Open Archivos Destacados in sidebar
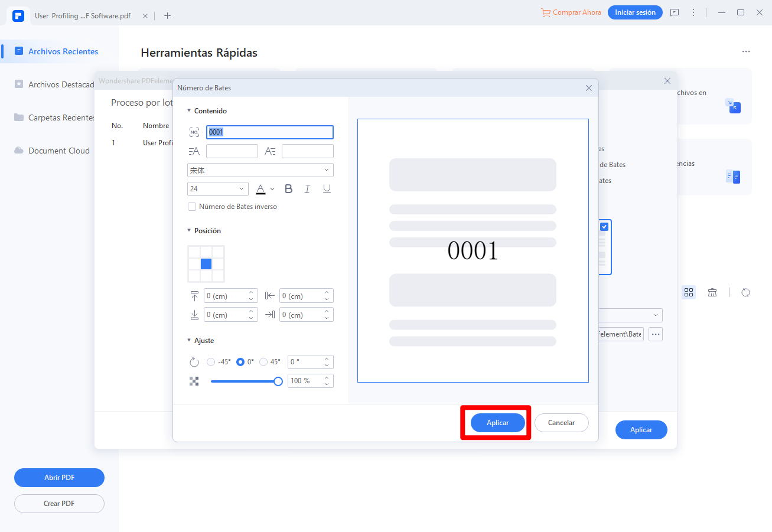Screen dimensions: 772x532 pyautogui.click(x=54, y=84)
